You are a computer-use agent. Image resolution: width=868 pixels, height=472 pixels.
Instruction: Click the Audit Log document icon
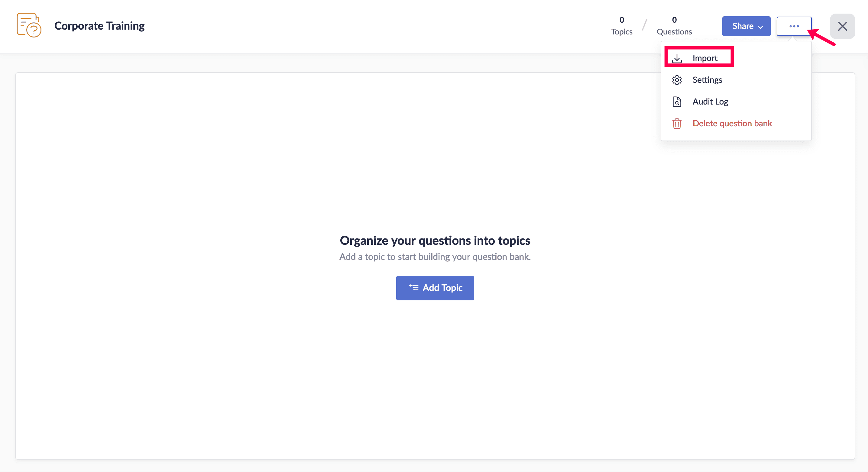tap(677, 102)
